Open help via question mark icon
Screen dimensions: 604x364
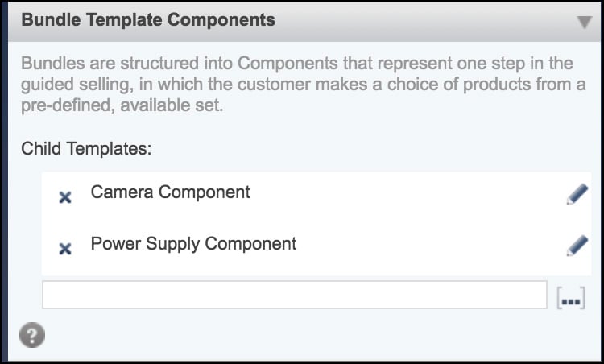tap(32, 335)
